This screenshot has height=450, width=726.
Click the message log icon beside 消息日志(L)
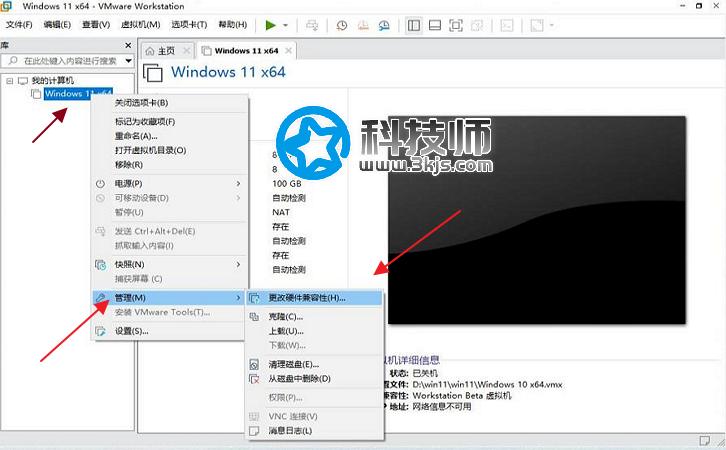pyautogui.click(x=254, y=431)
